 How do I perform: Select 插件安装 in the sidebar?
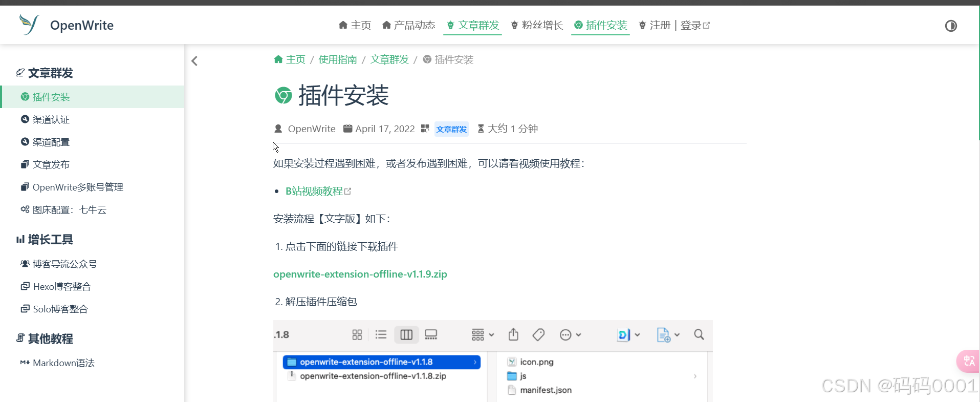click(x=92, y=97)
